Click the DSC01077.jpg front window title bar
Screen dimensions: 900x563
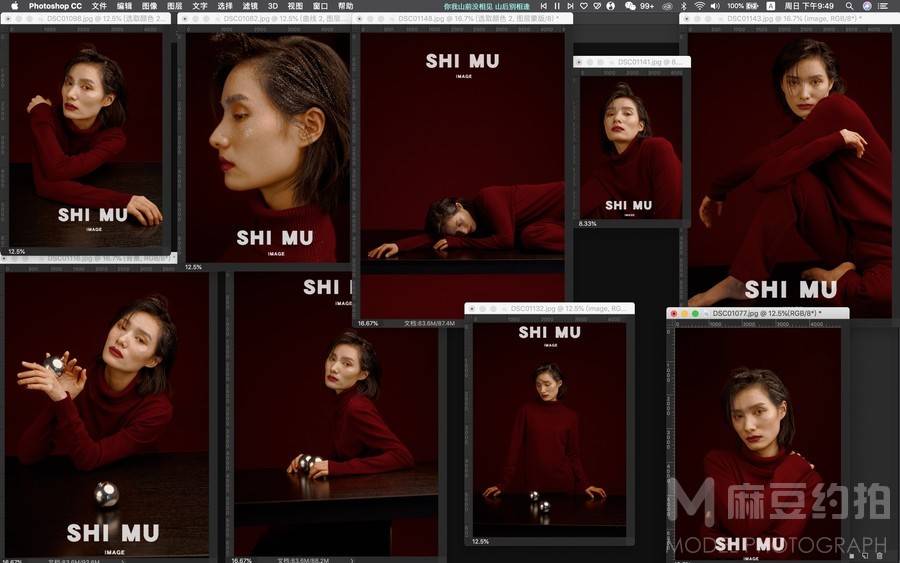tap(758, 313)
